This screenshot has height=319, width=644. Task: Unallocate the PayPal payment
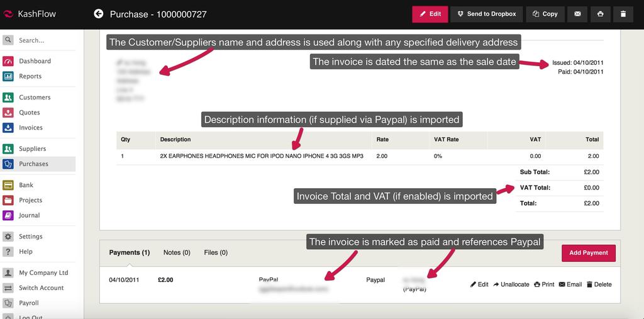click(511, 284)
